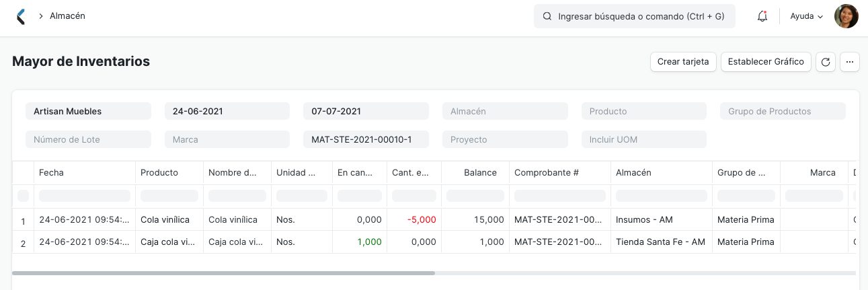The image size is (868, 290).
Task: Open the notifications bell
Action: (762, 16)
